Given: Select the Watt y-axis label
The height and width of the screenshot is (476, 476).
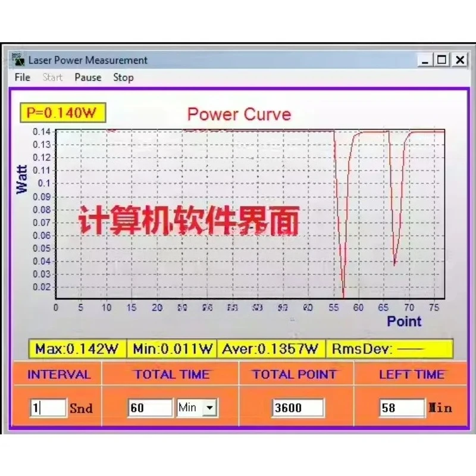Looking at the screenshot, I should (x=22, y=180).
